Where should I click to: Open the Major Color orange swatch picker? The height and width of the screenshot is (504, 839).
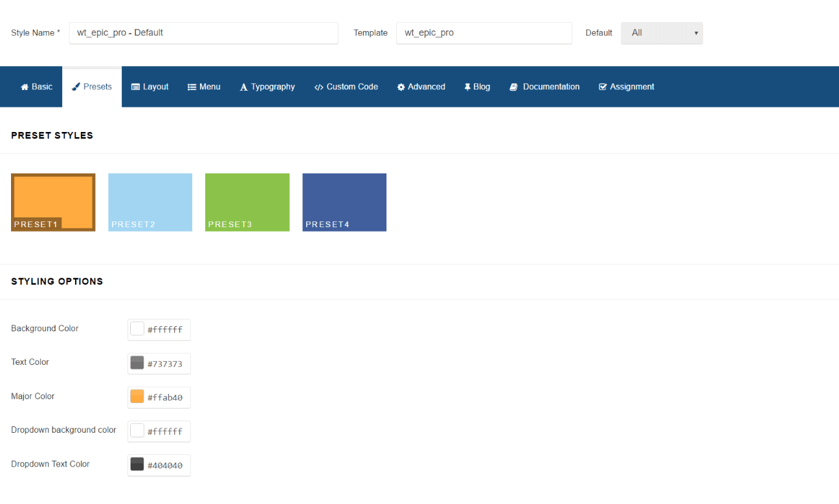(137, 396)
